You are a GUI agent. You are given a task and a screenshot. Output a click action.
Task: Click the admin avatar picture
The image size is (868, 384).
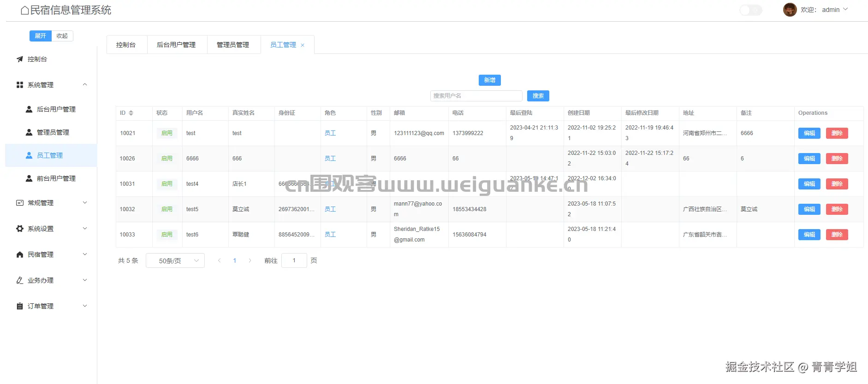(x=790, y=10)
